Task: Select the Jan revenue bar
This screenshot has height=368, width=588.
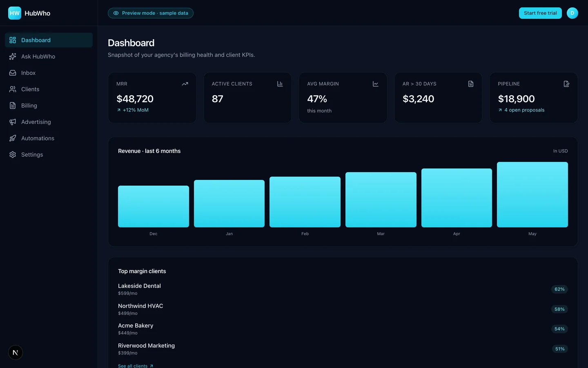Action: (x=229, y=204)
